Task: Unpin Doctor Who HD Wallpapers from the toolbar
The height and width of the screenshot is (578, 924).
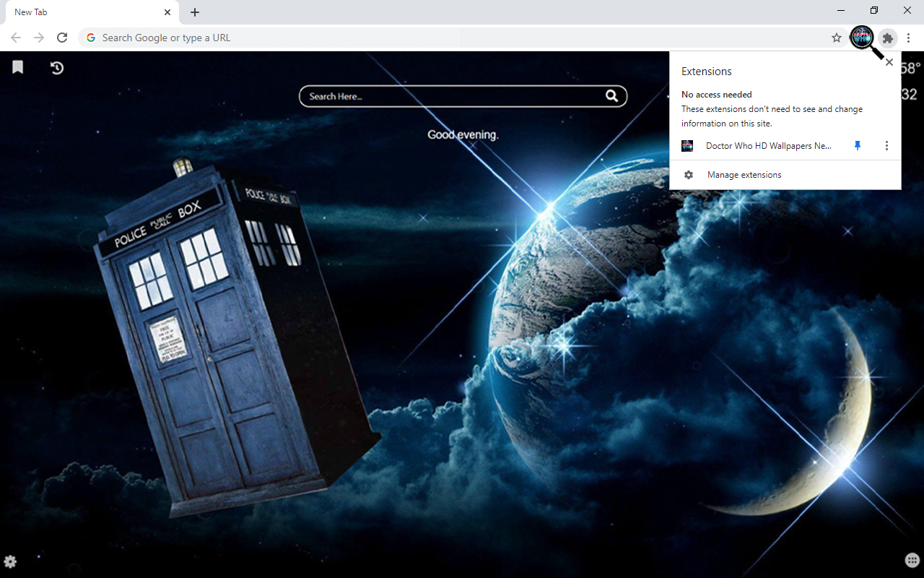Action: point(857,145)
